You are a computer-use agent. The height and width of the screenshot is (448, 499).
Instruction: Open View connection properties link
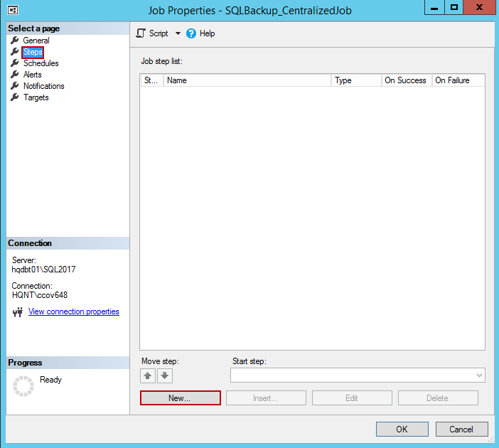[x=74, y=311]
